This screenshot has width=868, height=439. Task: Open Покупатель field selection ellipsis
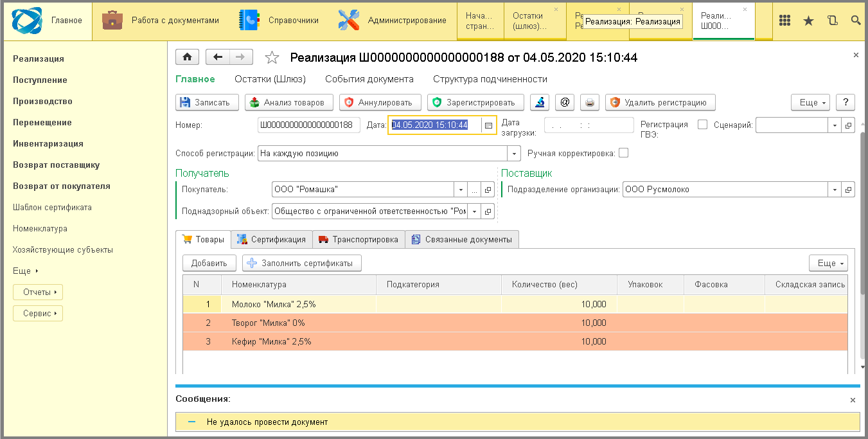[x=474, y=190]
